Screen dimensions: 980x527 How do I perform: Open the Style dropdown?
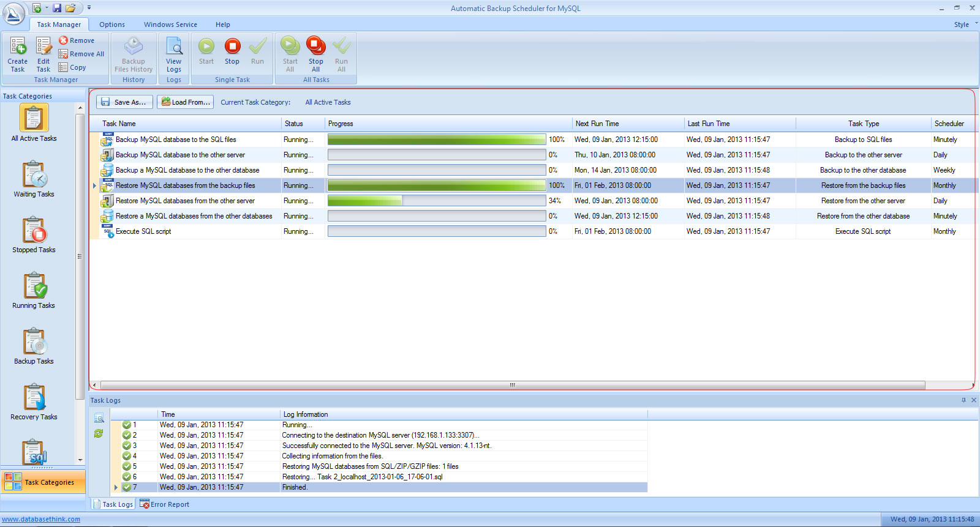click(x=965, y=24)
